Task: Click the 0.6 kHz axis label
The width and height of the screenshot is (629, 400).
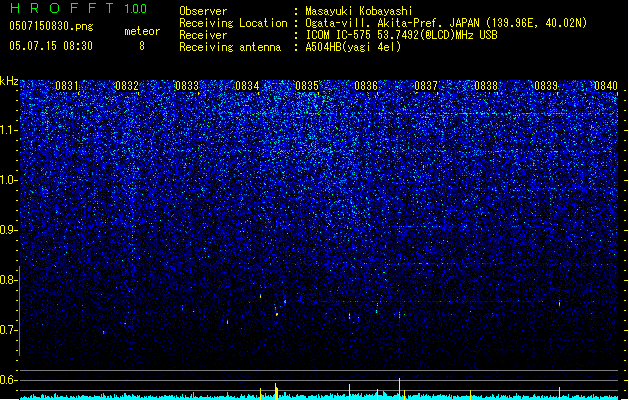Action: click(9, 380)
